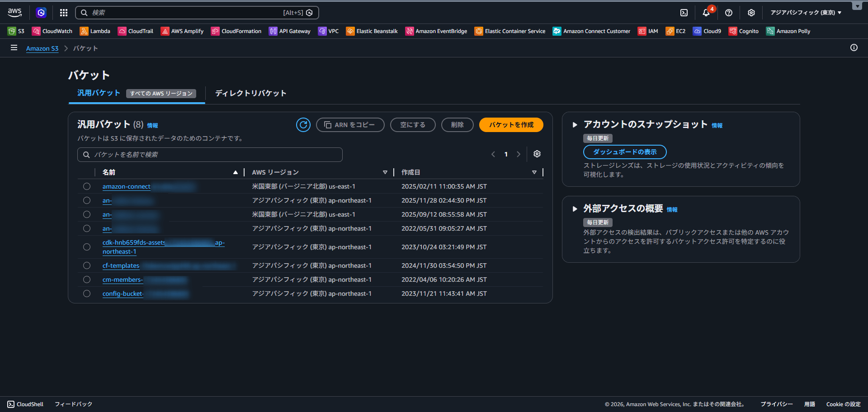Open Amazon Polly favorite shortcut

tap(788, 31)
